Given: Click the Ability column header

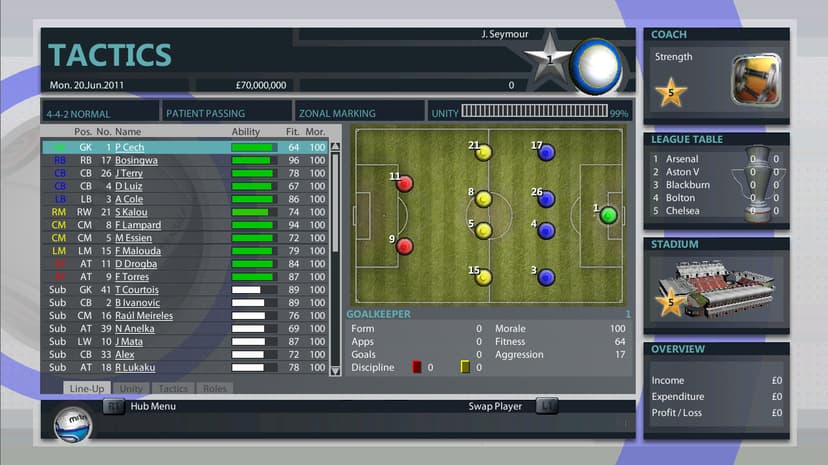Looking at the screenshot, I should pyautogui.click(x=246, y=131).
